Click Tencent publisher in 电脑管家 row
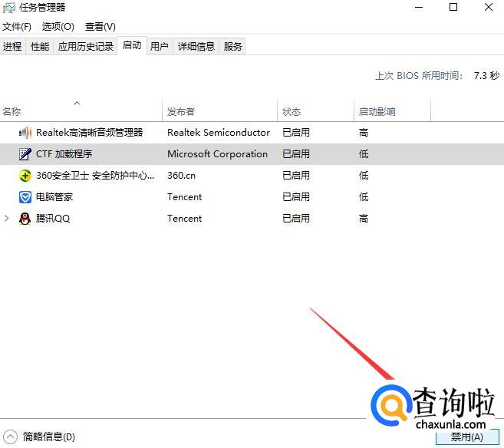The width and height of the screenshot is (504, 448). [185, 197]
